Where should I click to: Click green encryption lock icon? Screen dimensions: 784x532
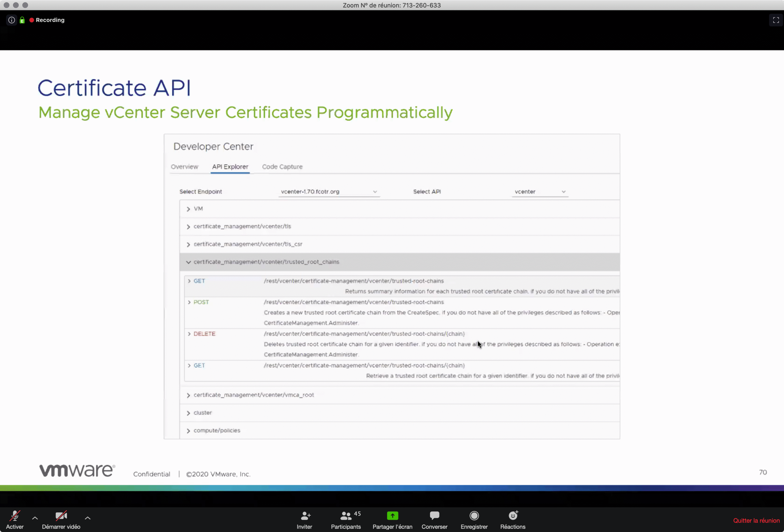22,20
